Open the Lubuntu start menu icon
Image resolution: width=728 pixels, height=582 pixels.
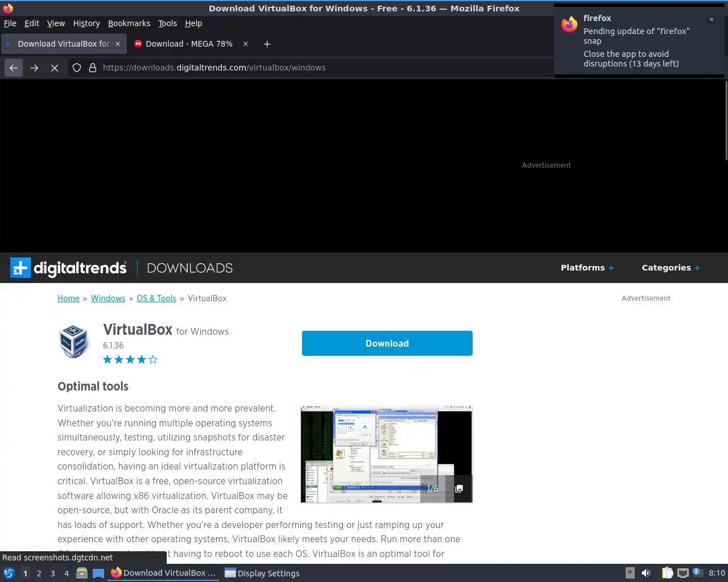click(x=9, y=573)
